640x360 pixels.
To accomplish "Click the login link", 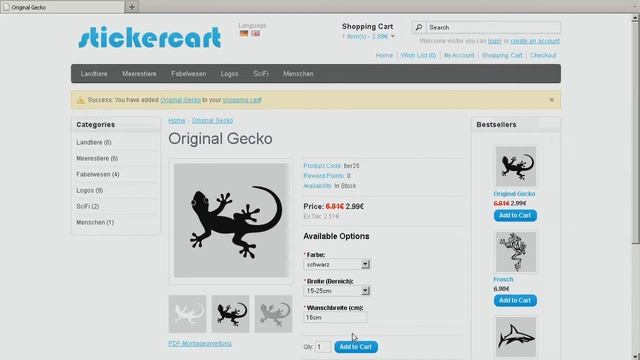I will (495, 41).
